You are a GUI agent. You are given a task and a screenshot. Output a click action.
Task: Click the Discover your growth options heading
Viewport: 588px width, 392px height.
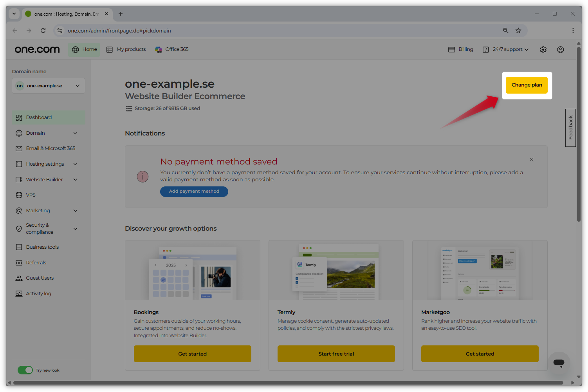tap(171, 229)
